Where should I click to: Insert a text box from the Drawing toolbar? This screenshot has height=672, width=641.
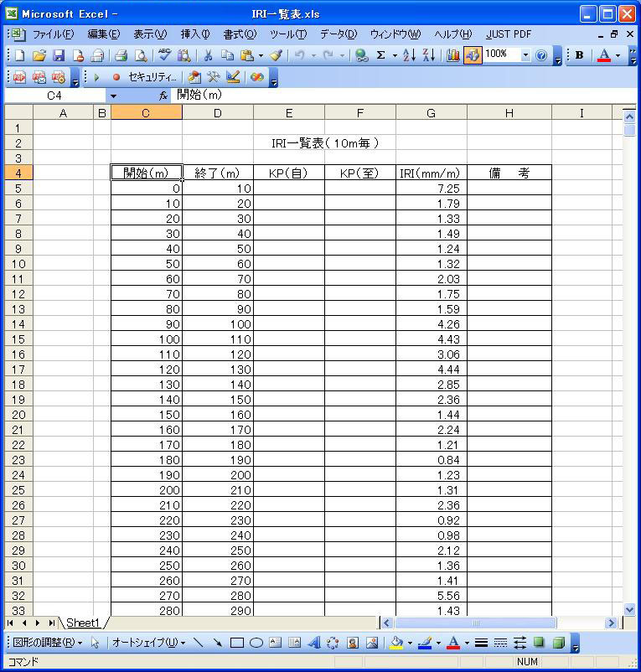276,643
